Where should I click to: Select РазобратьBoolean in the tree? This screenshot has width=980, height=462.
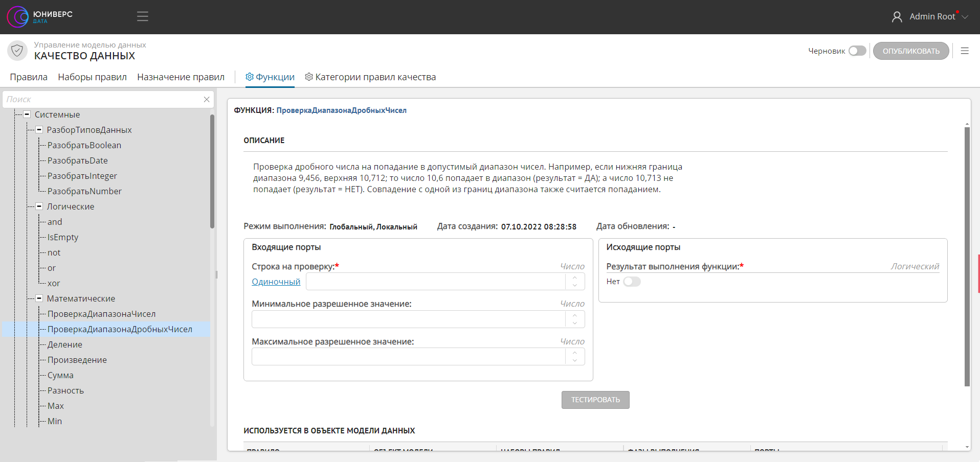pyautogui.click(x=84, y=145)
